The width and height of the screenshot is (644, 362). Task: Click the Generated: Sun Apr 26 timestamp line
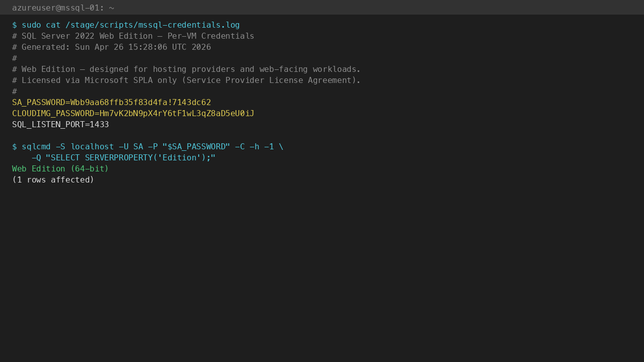[x=112, y=47]
